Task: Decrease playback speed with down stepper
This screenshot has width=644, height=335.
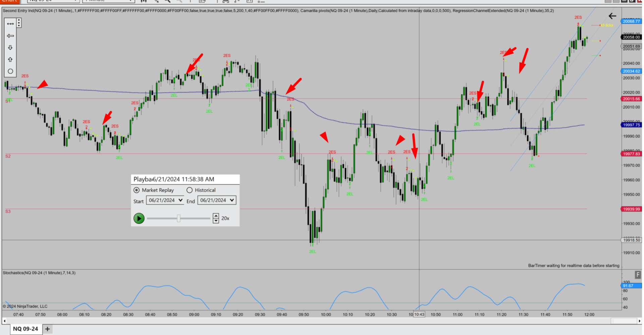Action: pos(216,221)
